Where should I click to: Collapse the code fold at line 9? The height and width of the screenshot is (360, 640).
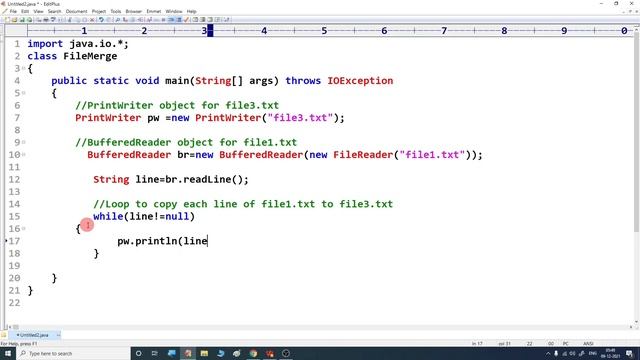pos(24,142)
